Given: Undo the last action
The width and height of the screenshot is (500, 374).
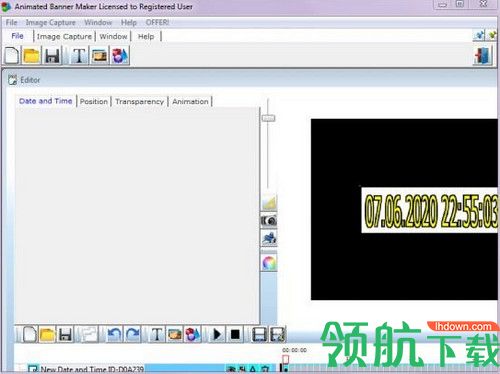Looking at the screenshot, I should click(x=115, y=334).
